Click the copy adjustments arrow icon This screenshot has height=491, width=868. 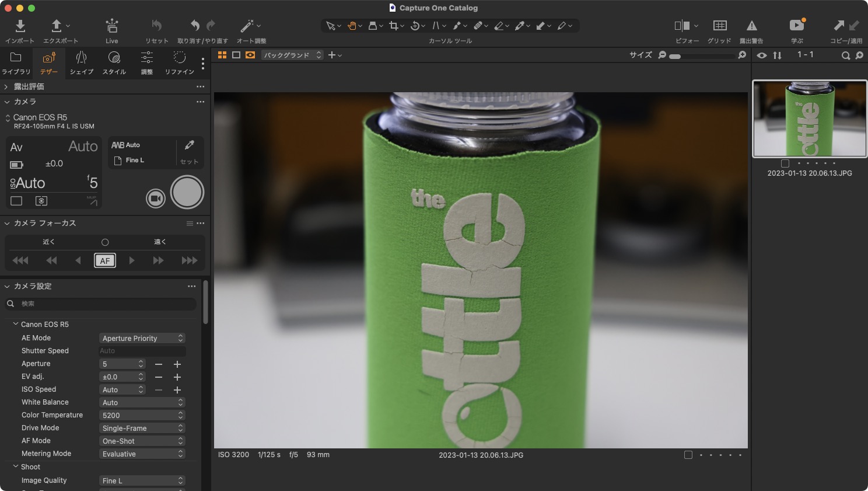pyautogui.click(x=839, y=25)
